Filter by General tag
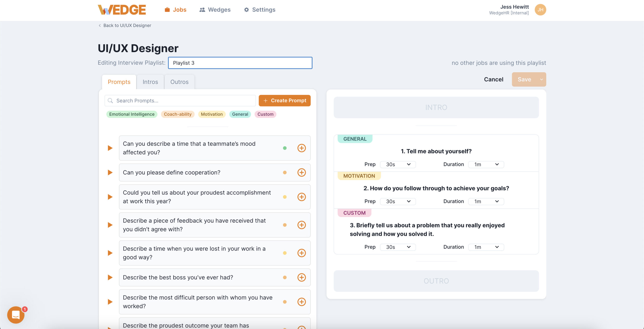Viewport: 644px width, 329px height. [x=240, y=114]
